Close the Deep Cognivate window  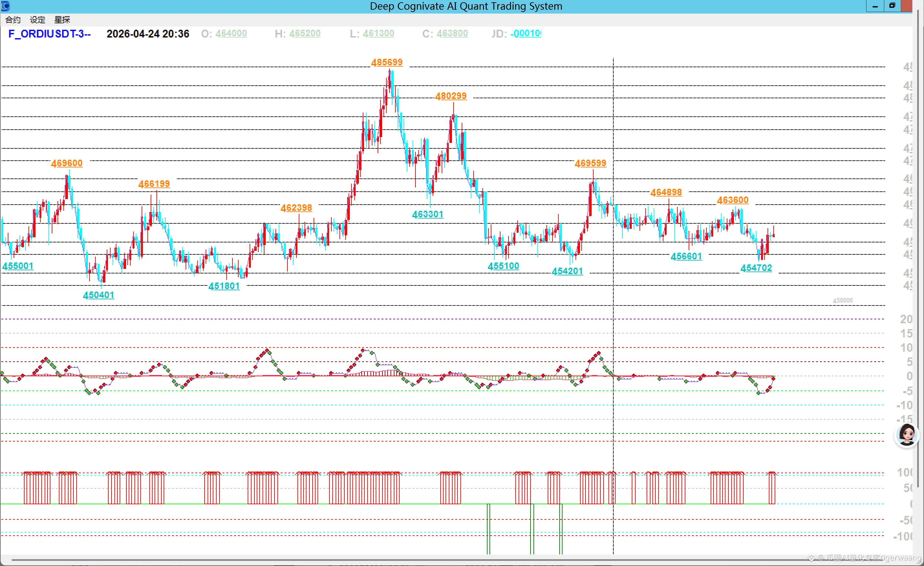(x=907, y=6)
